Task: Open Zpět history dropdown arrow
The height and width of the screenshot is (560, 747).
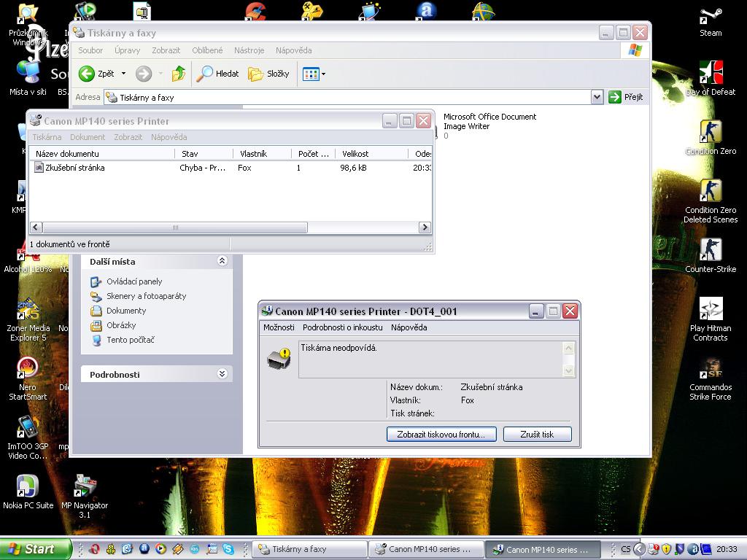Action: click(123, 74)
